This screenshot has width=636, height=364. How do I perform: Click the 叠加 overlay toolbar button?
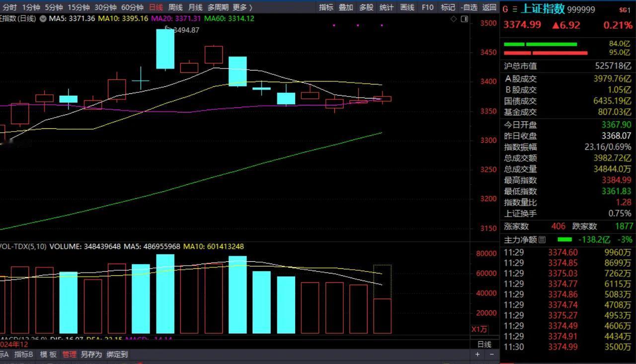coord(346,7)
